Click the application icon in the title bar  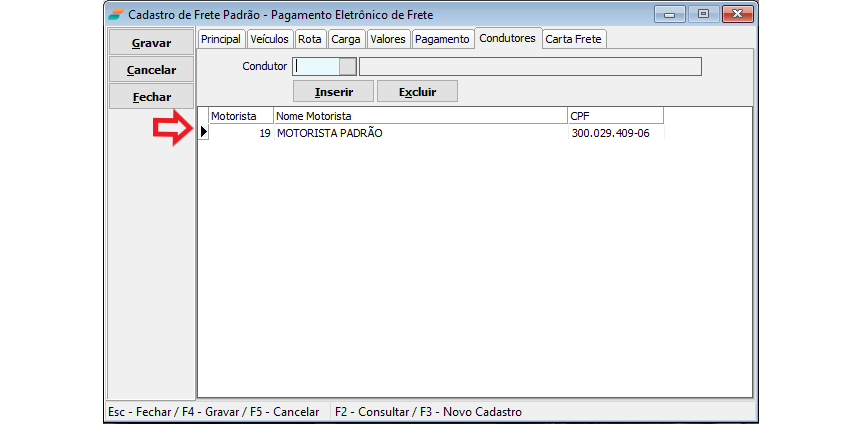click(x=116, y=14)
